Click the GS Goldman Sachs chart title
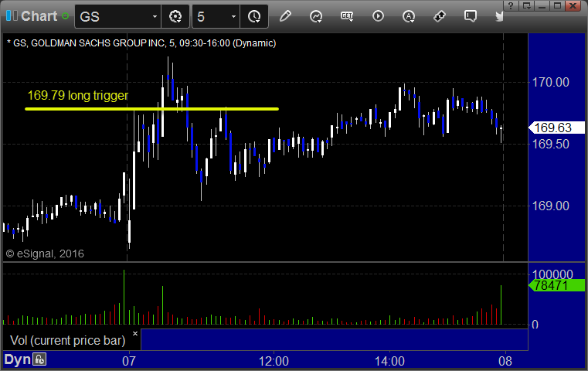 (x=141, y=43)
